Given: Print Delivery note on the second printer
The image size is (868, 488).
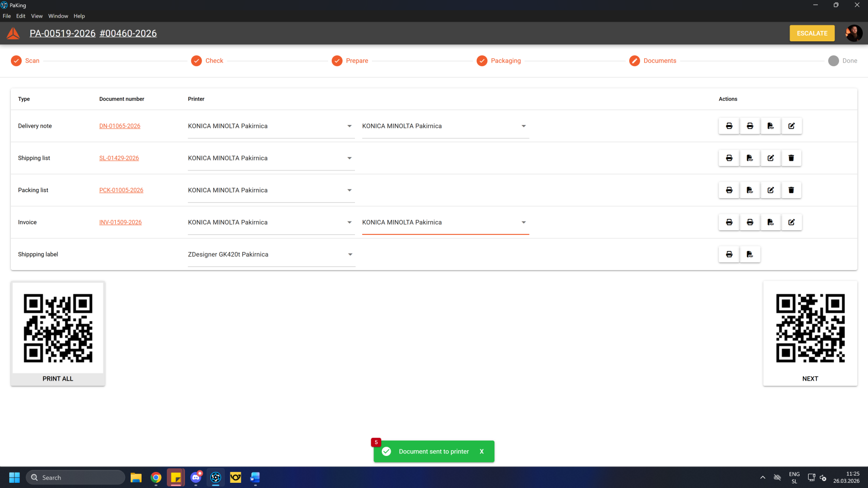Looking at the screenshot, I should click(x=750, y=126).
